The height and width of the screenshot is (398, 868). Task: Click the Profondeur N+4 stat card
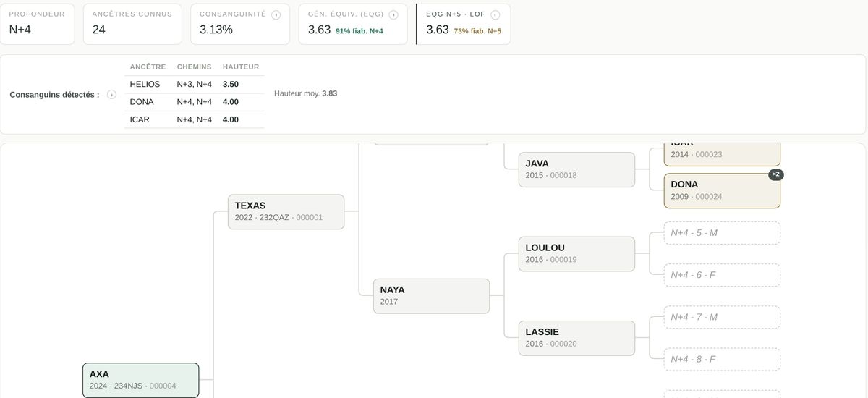pyautogui.click(x=37, y=24)
